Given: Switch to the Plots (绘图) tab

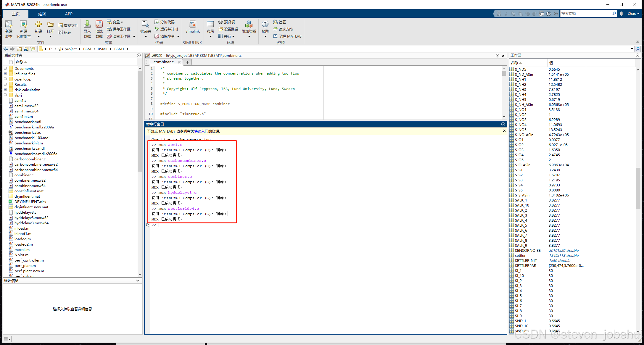Looking at the screenshot, I should (42, 14).
